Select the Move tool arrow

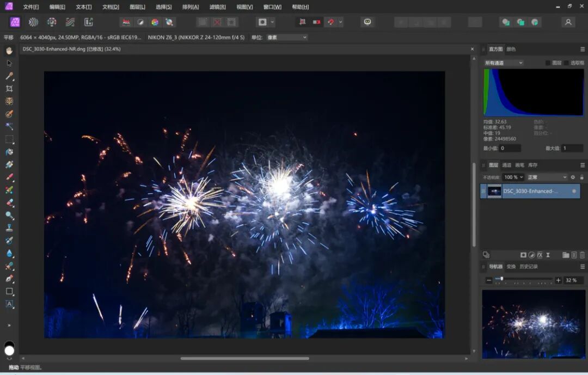coord(9,63)
